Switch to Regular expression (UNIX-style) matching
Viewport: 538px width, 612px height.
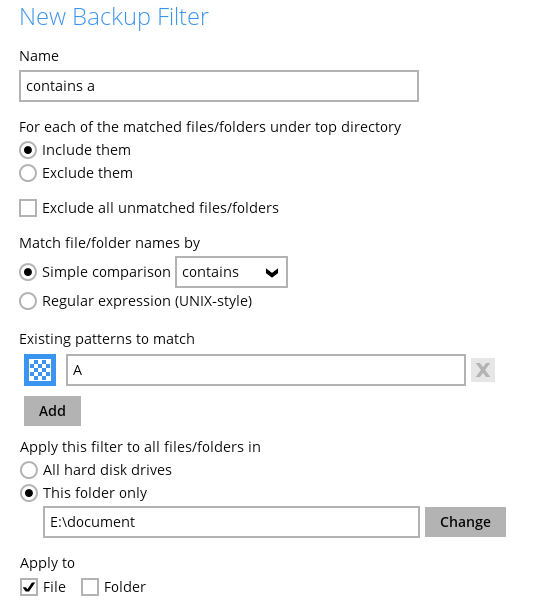pos(28,301)
